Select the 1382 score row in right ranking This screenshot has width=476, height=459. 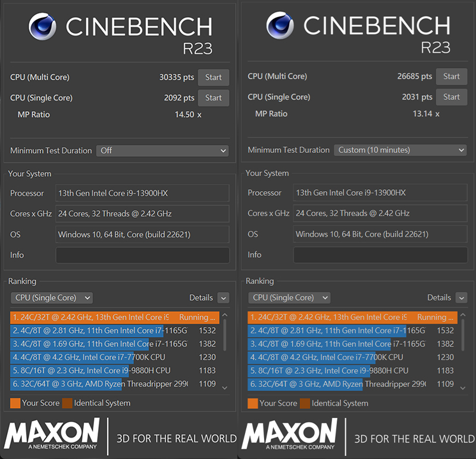tap(352, 344)
